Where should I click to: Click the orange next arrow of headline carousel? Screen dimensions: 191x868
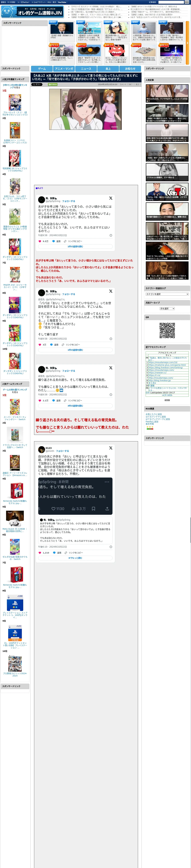pos(187,43)
